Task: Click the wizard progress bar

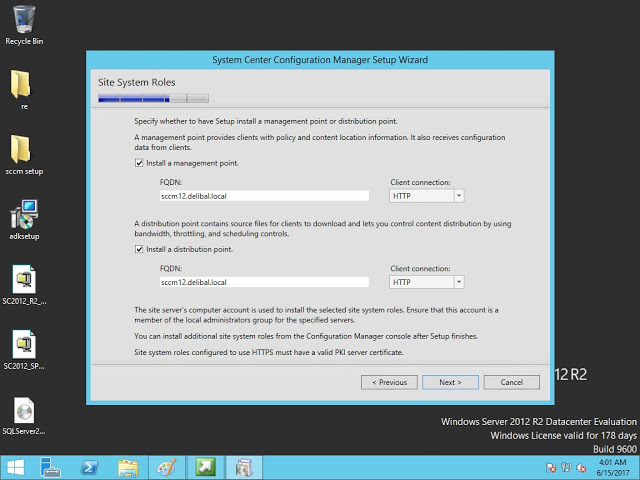Action: point(153,99)
